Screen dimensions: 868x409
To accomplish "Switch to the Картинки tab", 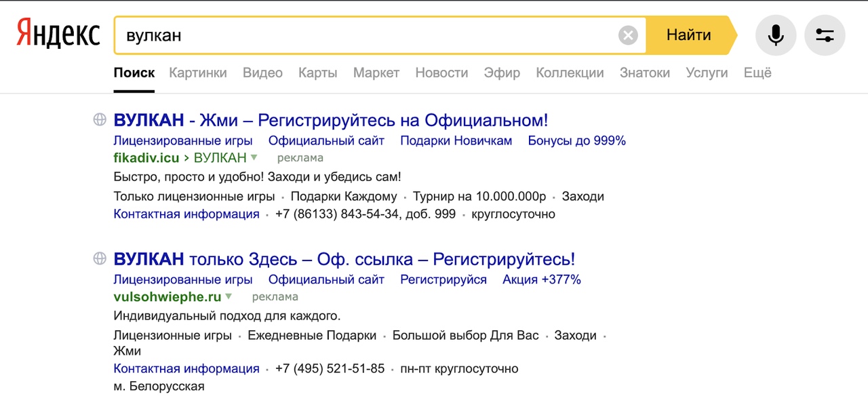I will coord(198,73).
